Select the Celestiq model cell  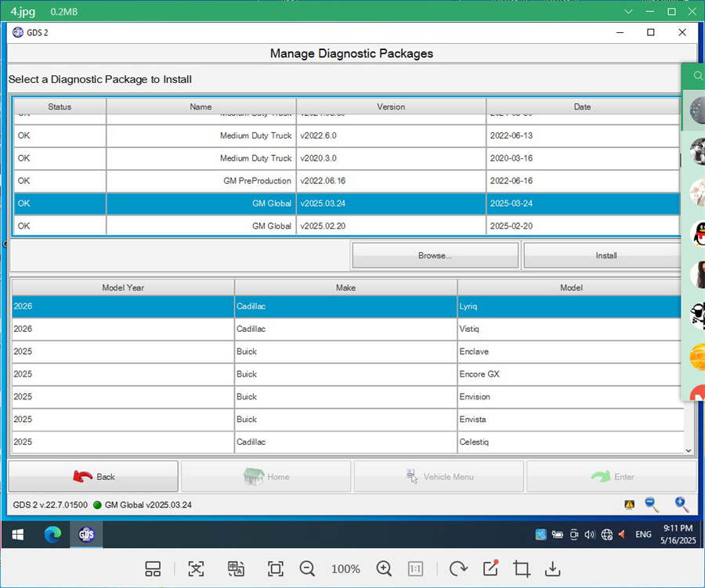pos(571,442)
